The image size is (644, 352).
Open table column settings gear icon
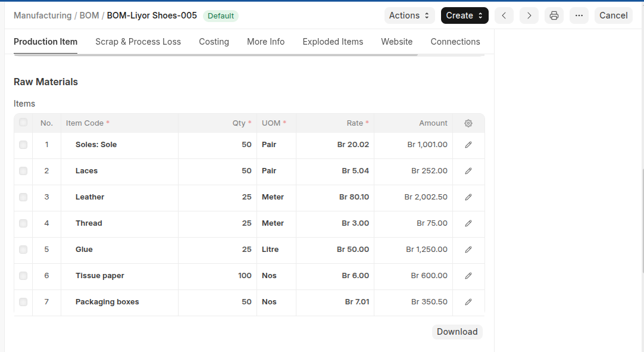pyautogui.click(x=468, y=123)
